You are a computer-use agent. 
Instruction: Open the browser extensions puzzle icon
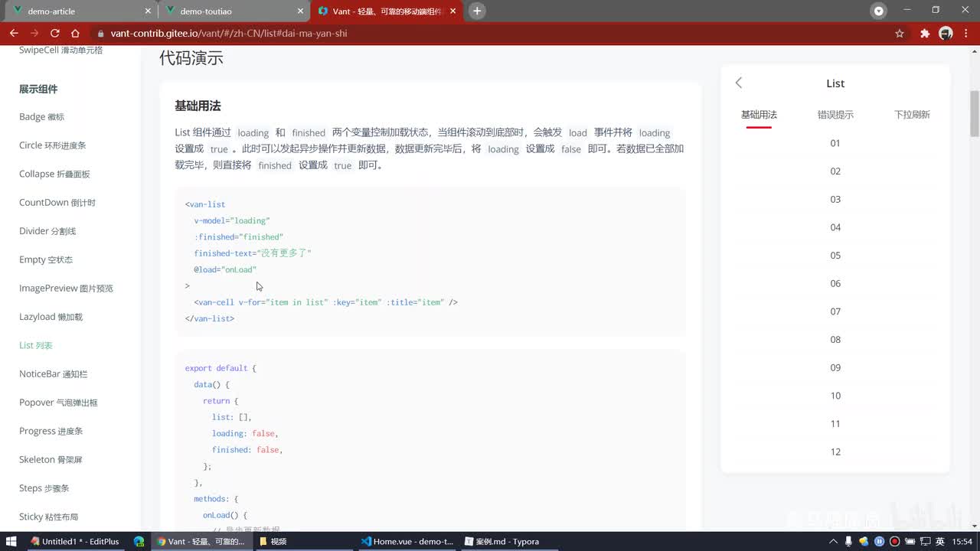(925, 33)
